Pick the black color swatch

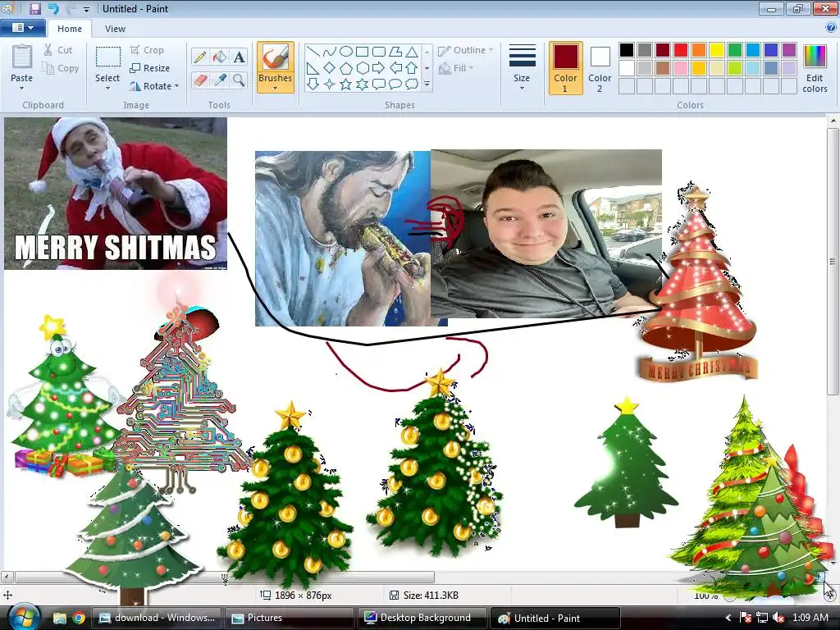coord(626,50)
